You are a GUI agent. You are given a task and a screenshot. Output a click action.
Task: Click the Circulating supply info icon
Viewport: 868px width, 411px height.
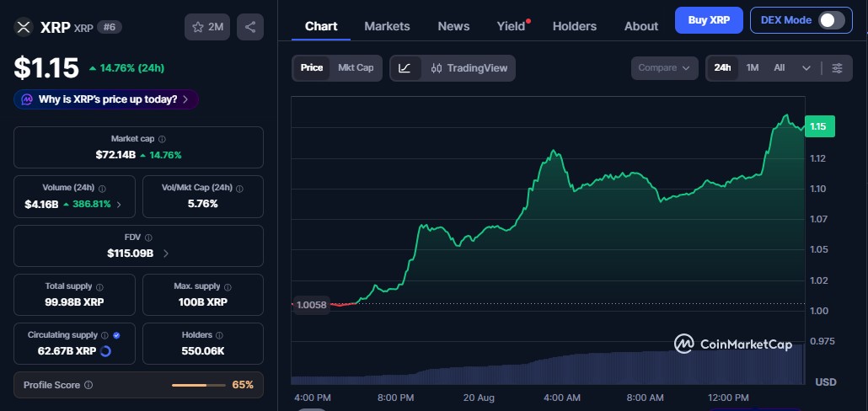click(105, 335)
